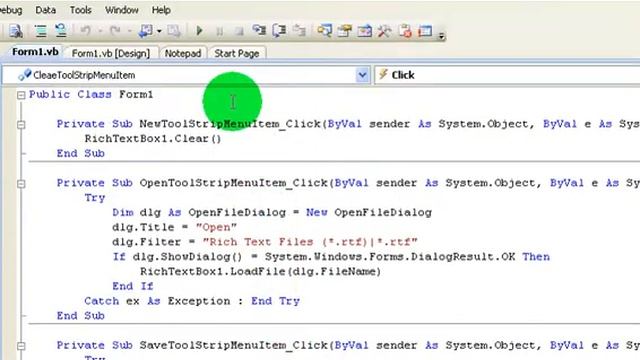
Task: Collapse the NewToolStripMenuItem_Click sub
Action: [x=21, y=124]
